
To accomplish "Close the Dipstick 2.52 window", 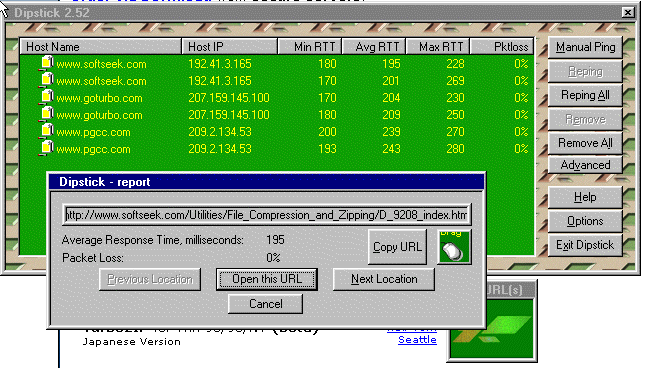I will 627,12.
